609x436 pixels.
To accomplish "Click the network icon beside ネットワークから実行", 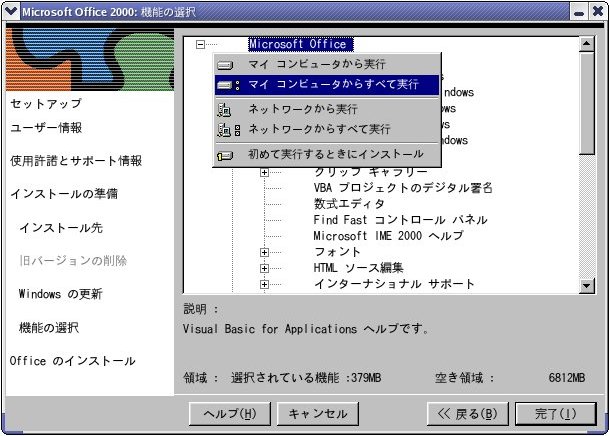I will [224, 110].
